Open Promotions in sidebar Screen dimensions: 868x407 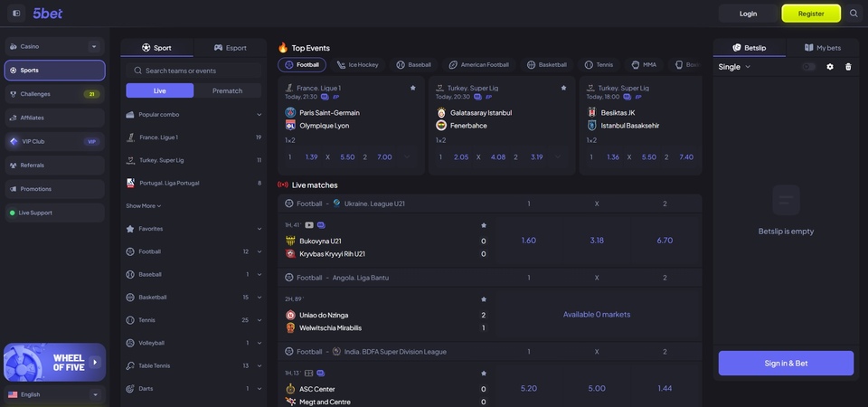pos(54,189)
